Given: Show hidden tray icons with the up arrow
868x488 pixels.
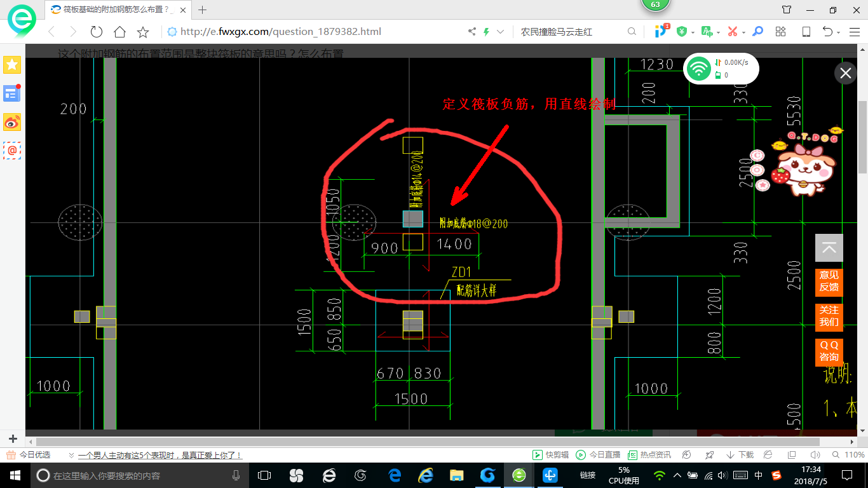Looking at the screenshot, I should (x=677, y=475).
